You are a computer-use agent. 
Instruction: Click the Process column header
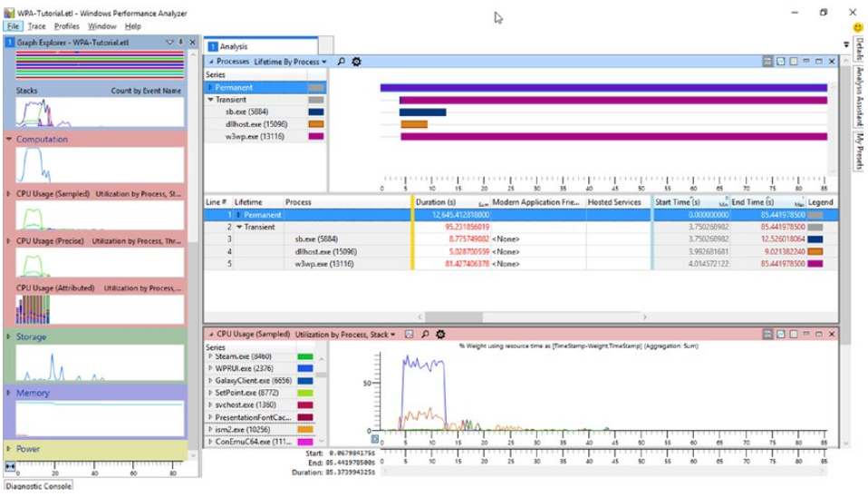click(346, 202)
